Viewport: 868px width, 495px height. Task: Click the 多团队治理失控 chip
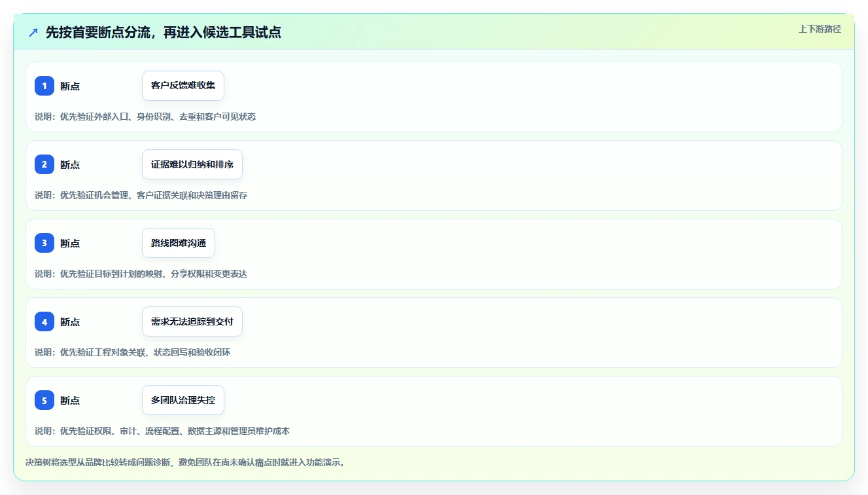[183, 400]
